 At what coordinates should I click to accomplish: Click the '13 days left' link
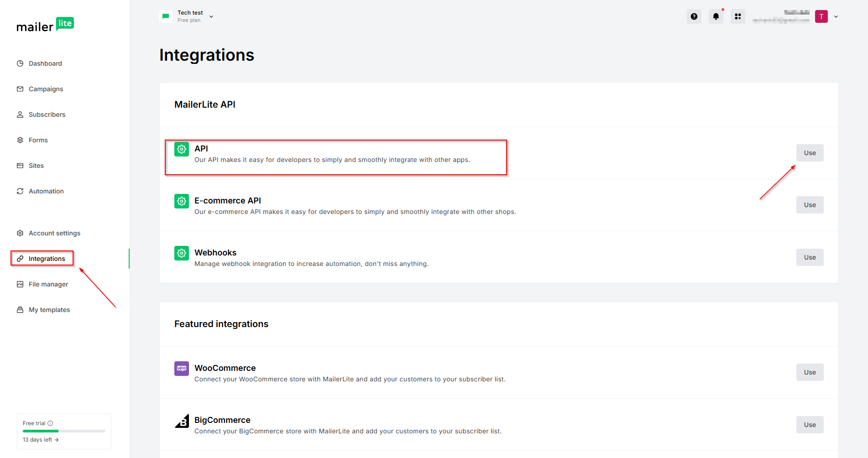41,440
